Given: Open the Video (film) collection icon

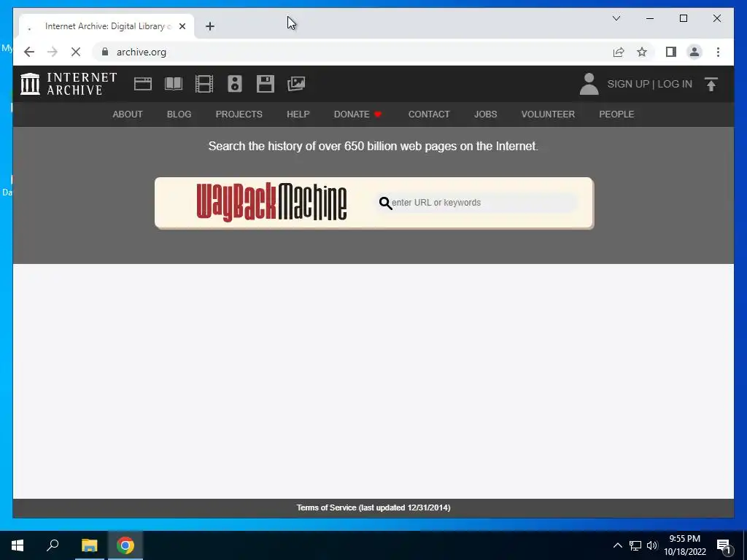Looking at the screenshot, I should [204, 84].
